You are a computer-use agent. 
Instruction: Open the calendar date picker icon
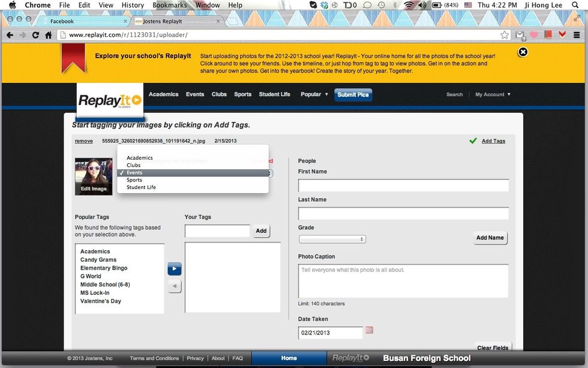(x=370, y=330)
